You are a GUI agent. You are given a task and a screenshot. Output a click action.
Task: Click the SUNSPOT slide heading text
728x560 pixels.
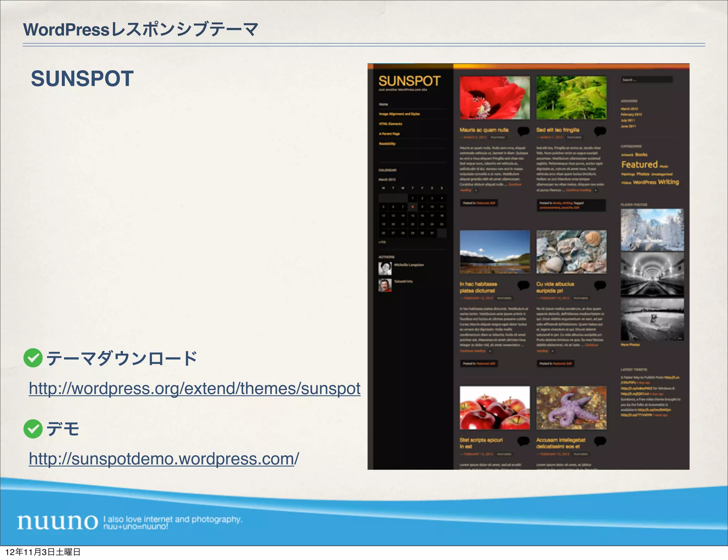pyautogui.click(x=82, y=79)
